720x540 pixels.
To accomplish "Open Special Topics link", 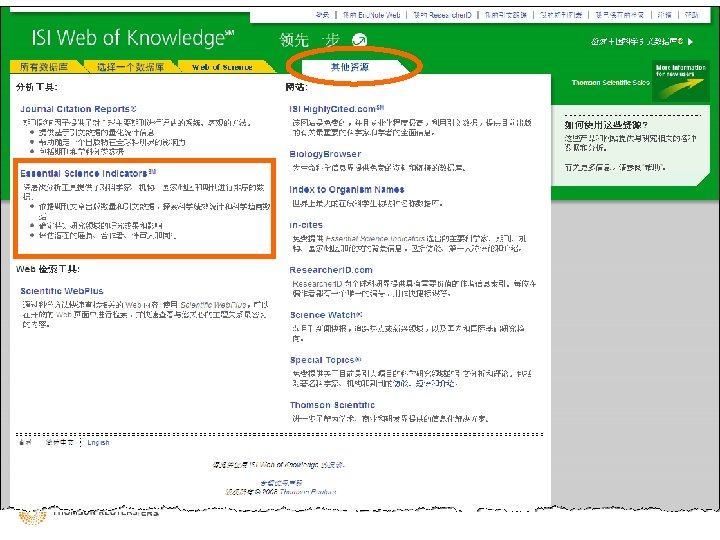I will coord(326,360).
